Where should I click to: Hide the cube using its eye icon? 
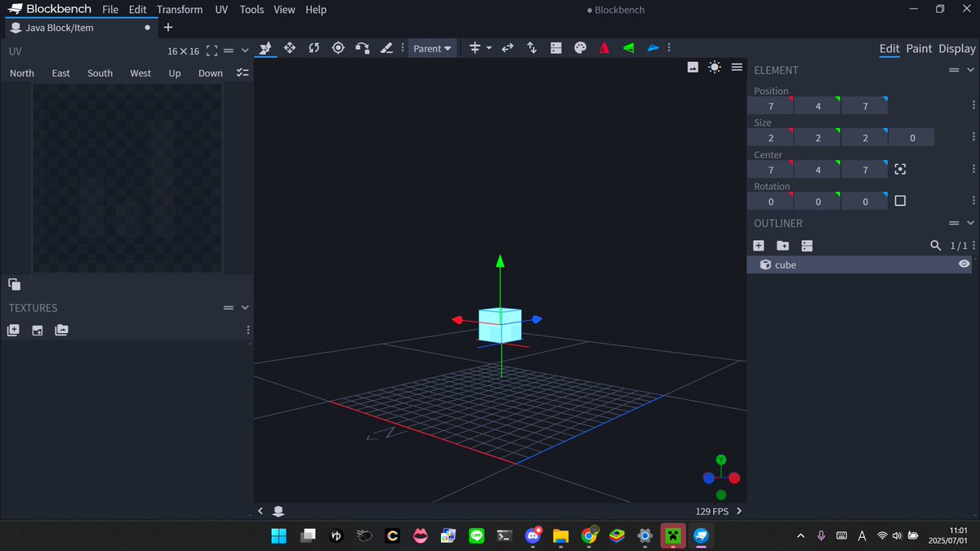tap(964, 264)
